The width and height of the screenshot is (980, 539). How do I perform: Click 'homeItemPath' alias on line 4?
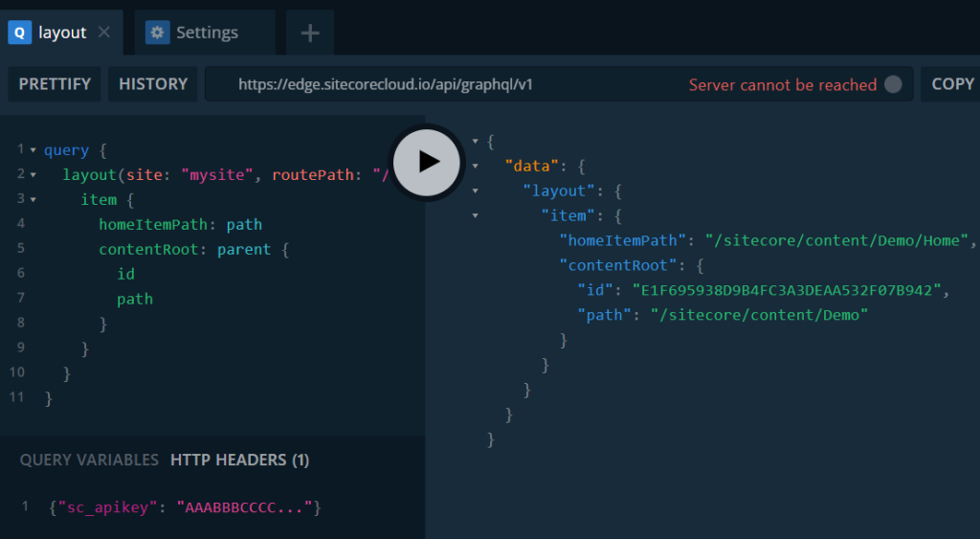pos(153,224)
